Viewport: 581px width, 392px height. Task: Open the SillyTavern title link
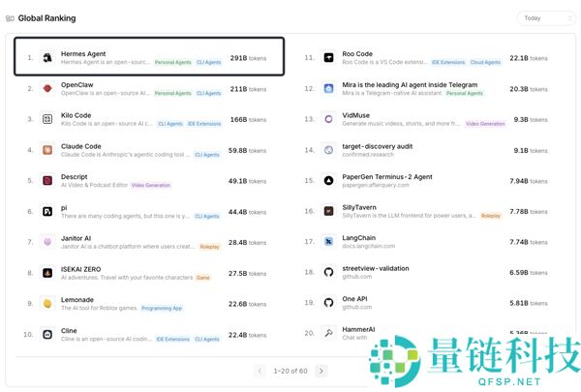359,207
